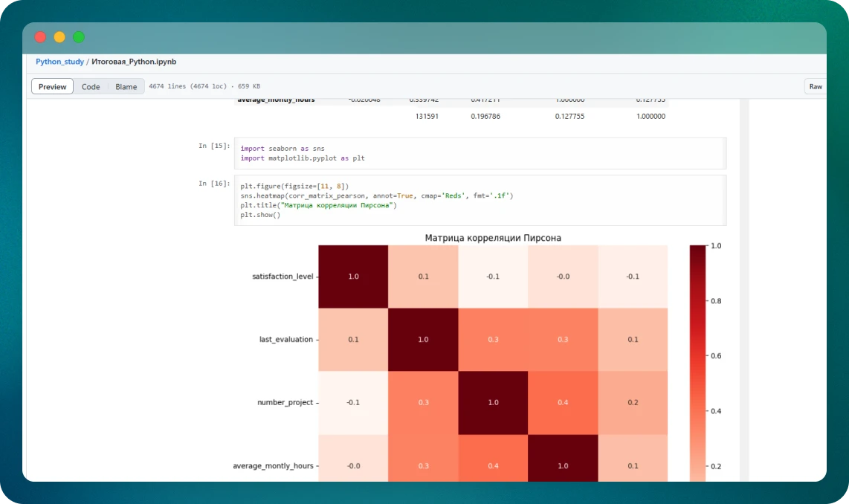
Task: Switch to the Code tab
Action: (91, 87)
